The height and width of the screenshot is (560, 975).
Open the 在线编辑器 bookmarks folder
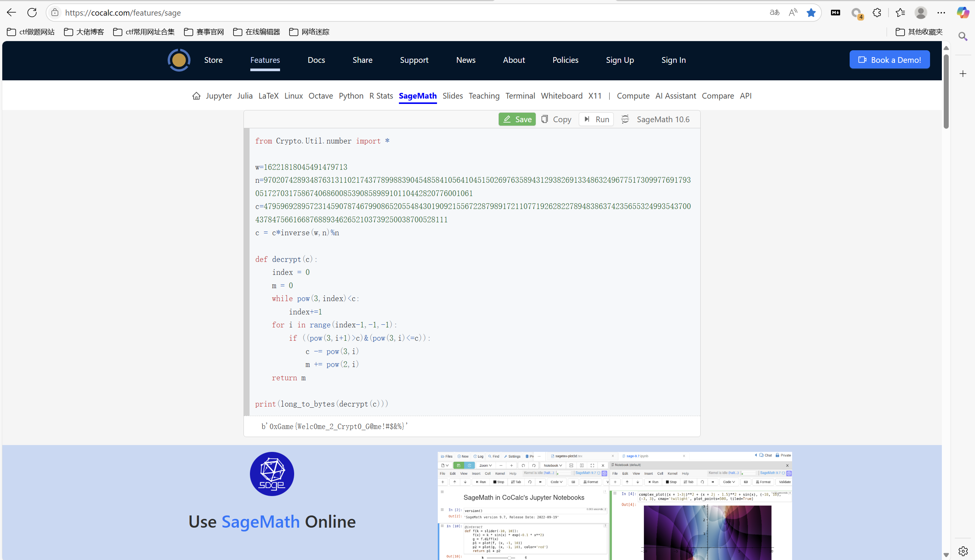pyautogui.click(x=257, y=32)
